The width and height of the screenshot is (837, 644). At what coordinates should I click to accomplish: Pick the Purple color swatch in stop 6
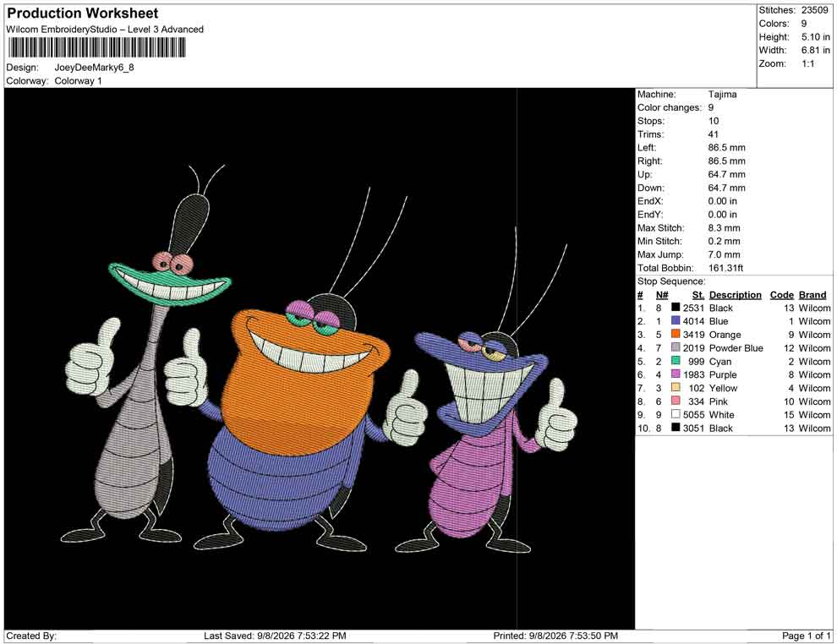click(676, 374)
